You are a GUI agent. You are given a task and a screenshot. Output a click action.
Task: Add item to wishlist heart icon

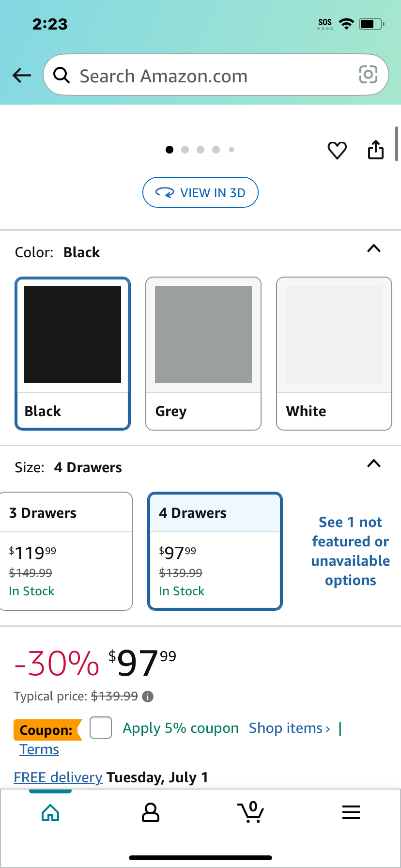point(337,150)
